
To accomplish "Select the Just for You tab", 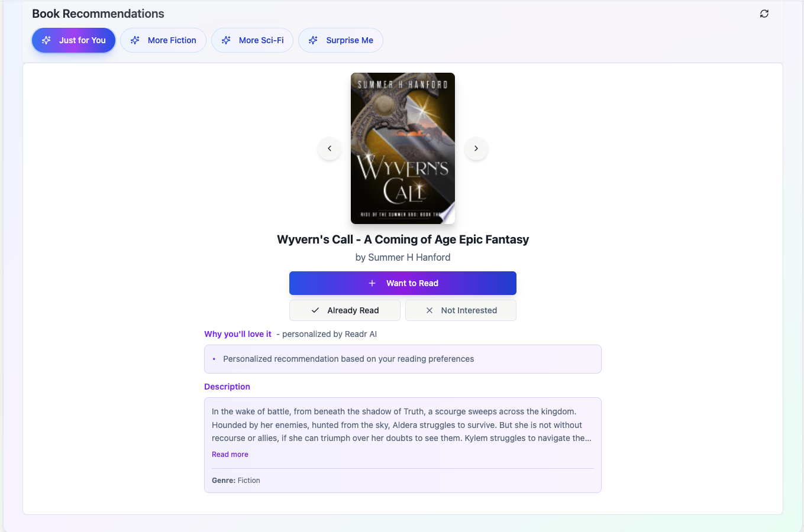I will point(73,40).
